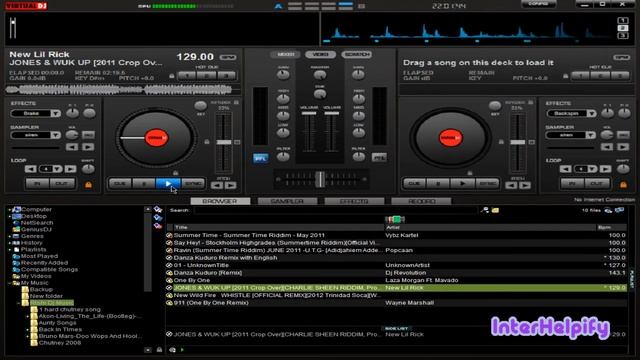The width and height of the screenshot is (640, 360).
Task: Toggle the lock icon beside the right pitch slider
Action: 501,142
